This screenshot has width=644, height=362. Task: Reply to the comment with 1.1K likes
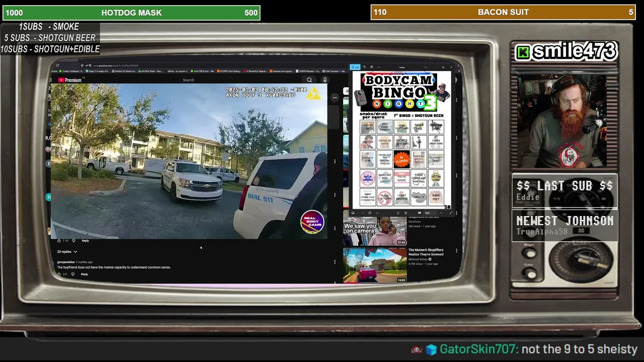(x=86, y=241)
